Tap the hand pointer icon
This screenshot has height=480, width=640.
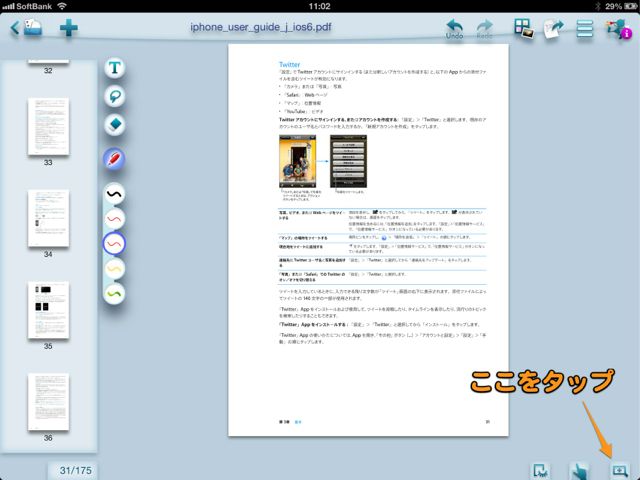(580, 471)
